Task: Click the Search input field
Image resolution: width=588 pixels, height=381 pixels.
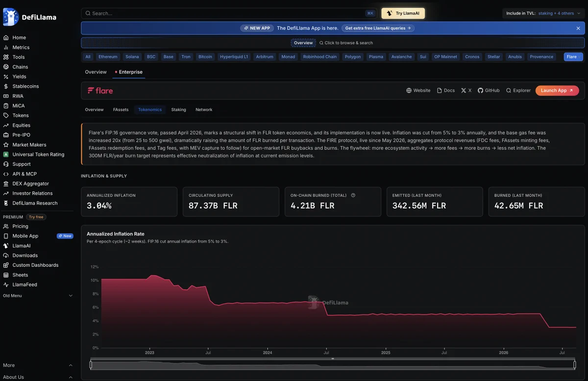Action: click(229, 13)
